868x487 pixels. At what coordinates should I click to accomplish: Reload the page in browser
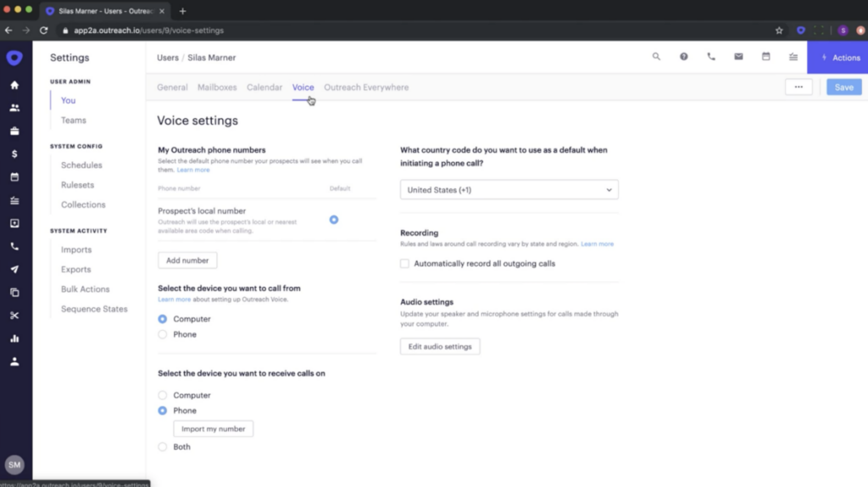click(44, 31)
